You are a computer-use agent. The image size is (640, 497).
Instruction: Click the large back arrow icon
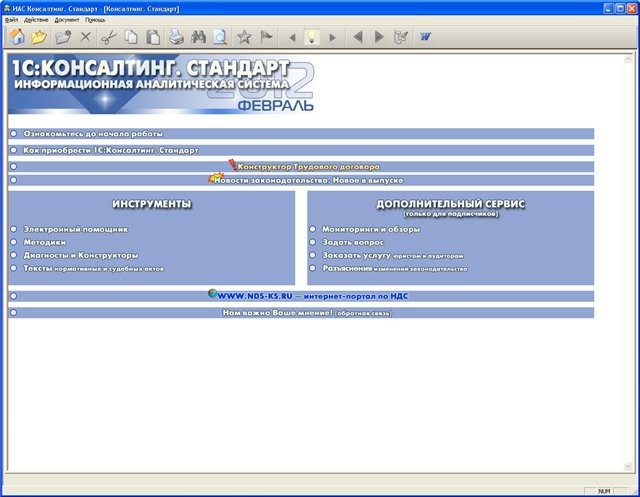[358, 37]
